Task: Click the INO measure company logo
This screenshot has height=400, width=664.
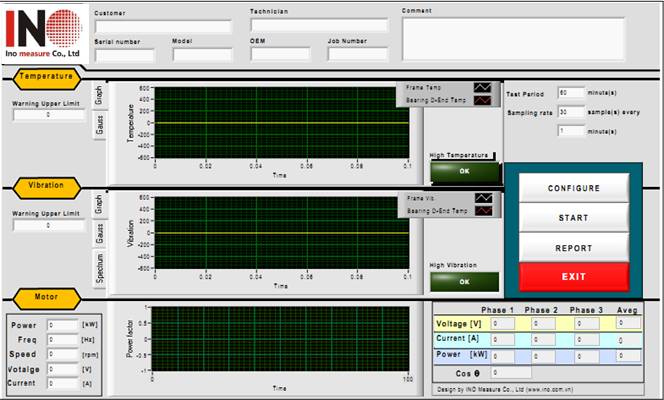Action: (43, 32)
